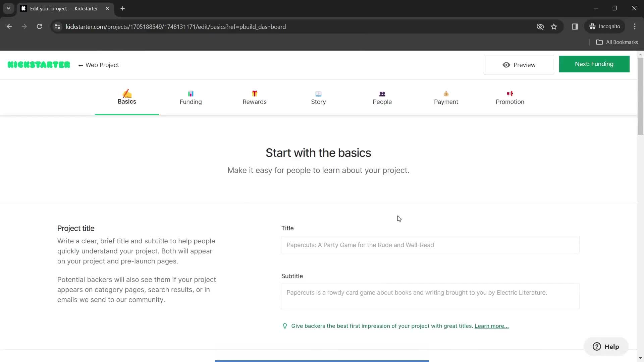Screen dimensions: 644x362
Task: Click the bookmark icon in browser
Action: click(554, 26)
